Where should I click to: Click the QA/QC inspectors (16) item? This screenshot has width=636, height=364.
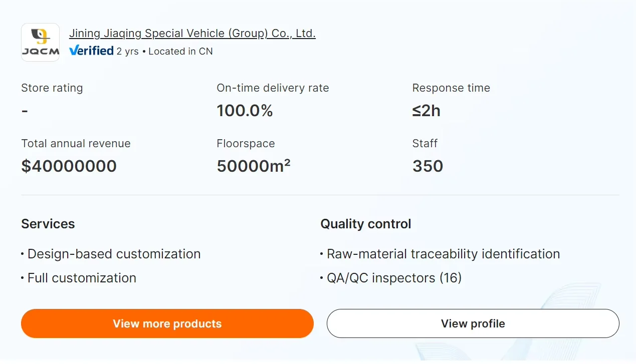click(x=394, y=278)
